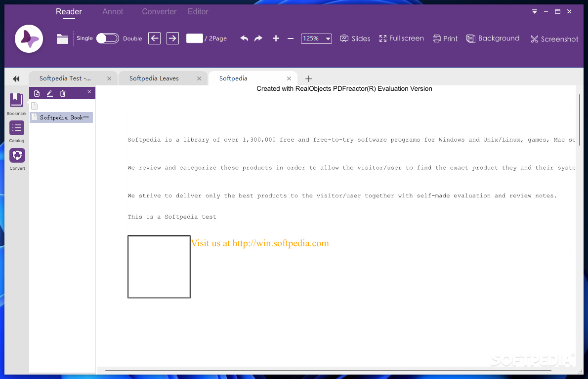Enter Full screen mode
Viewport: 588px width, 379px height.
coord(401,38)
